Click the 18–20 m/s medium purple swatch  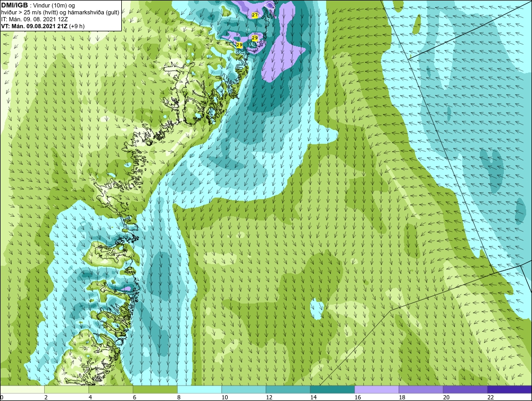pyautogui.click(x=421, y=389)
